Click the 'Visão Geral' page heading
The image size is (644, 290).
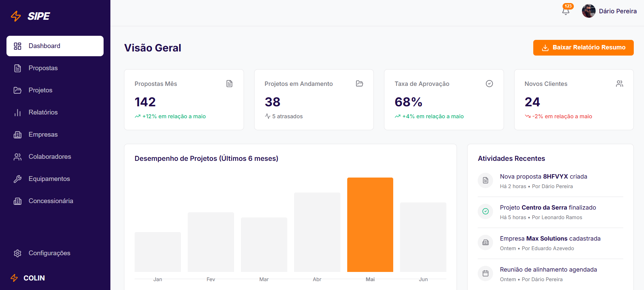153,48
